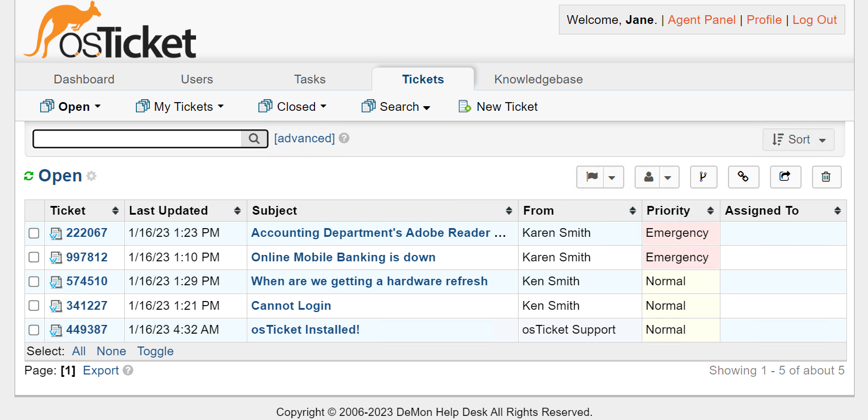Click Select None link
868x420 pixels.
click(111, 351)
